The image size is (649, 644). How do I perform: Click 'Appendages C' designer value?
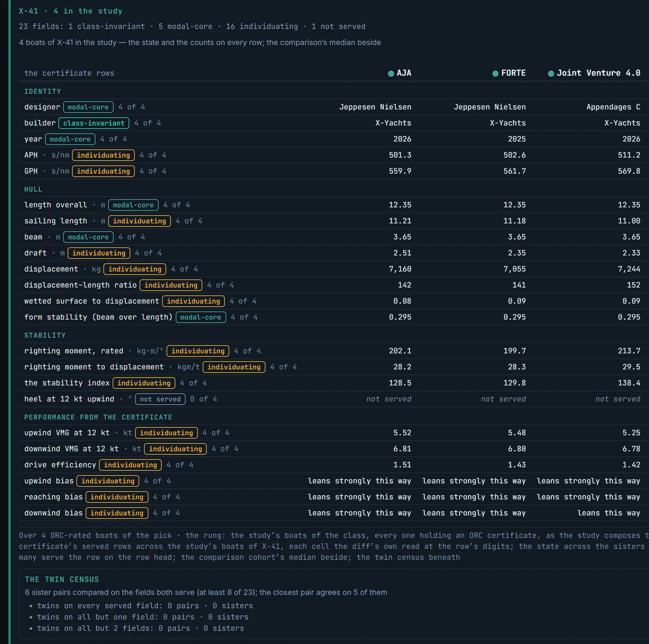613,107
